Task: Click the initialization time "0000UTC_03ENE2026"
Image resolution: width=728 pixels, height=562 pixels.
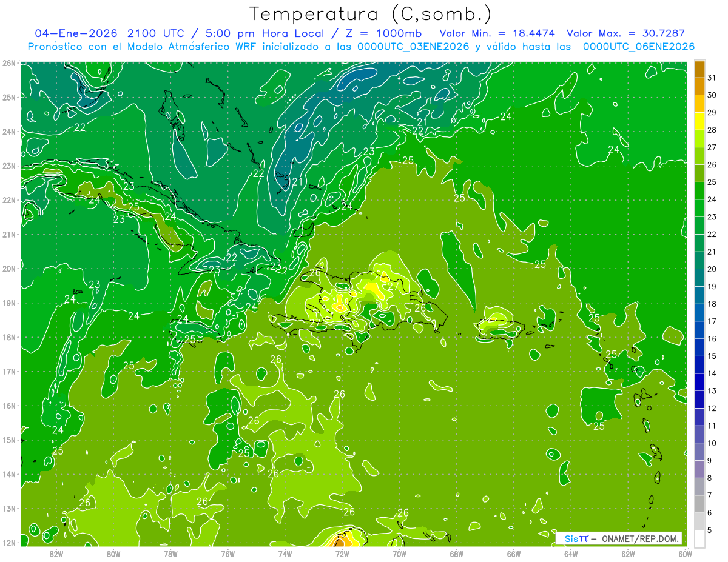Action: pyautogui.click(x=413, y=46)
